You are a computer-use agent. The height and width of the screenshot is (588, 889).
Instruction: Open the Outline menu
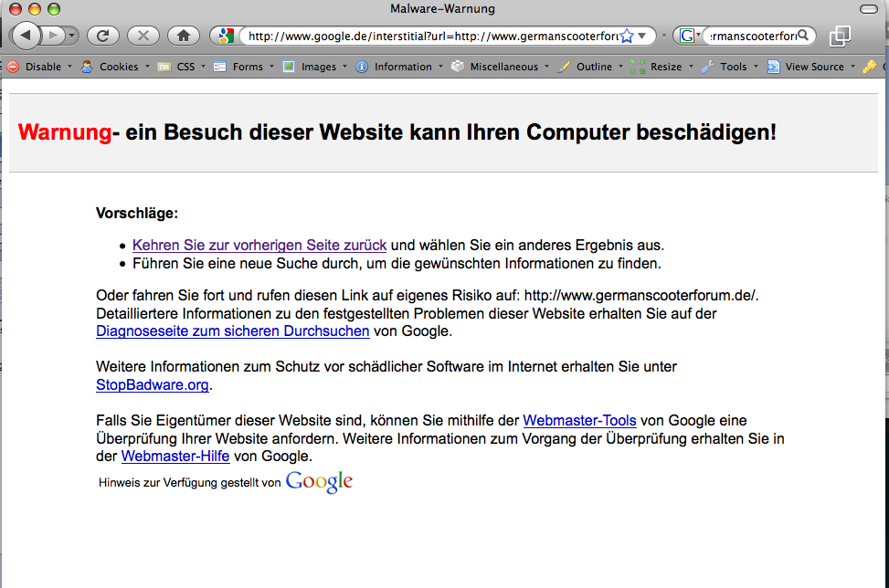(x=594, y=67)
